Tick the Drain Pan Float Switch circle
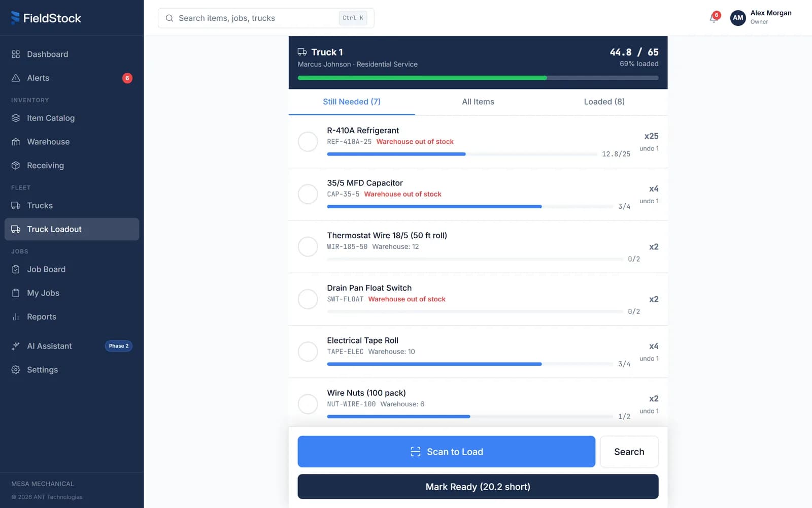This screenshot has width=812, height=508. point(308,299)
